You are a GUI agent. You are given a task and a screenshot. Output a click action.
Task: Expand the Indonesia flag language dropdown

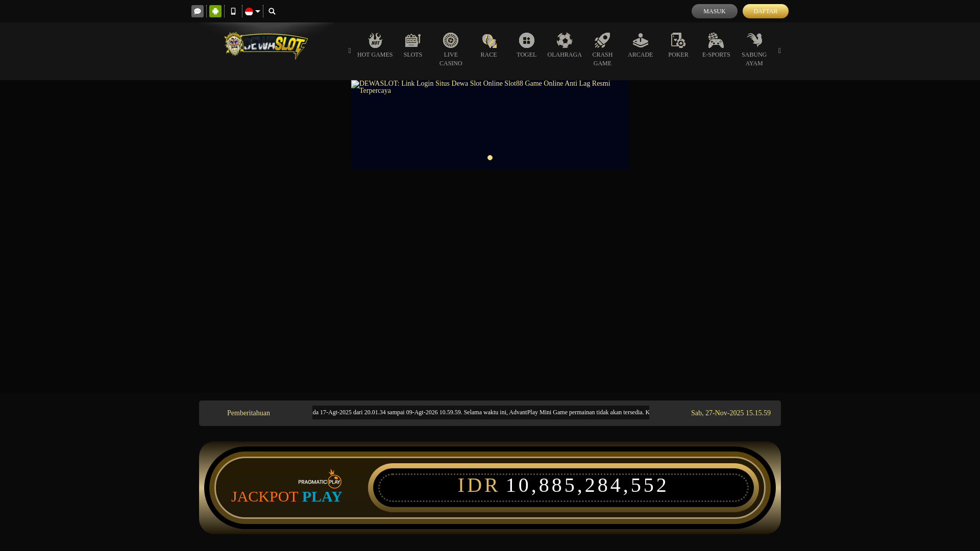tap(252, 11)
